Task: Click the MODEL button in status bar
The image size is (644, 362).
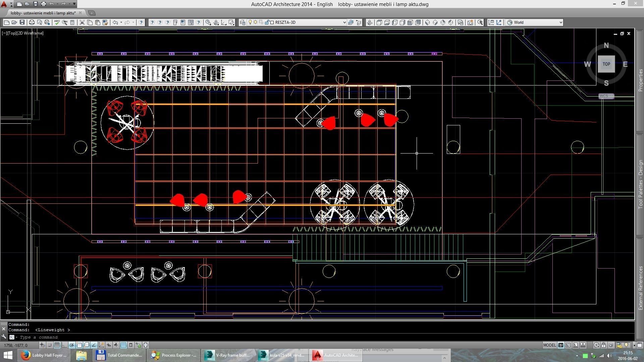Action: point(549,345)
